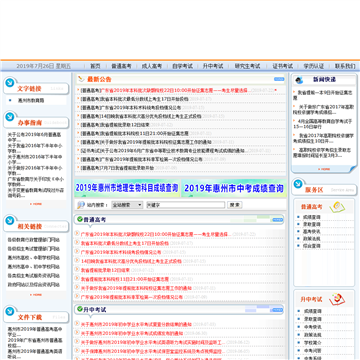Select 研究生考试 in the navigation bar
Screen dimensions: 360x360
pos(247,66)
